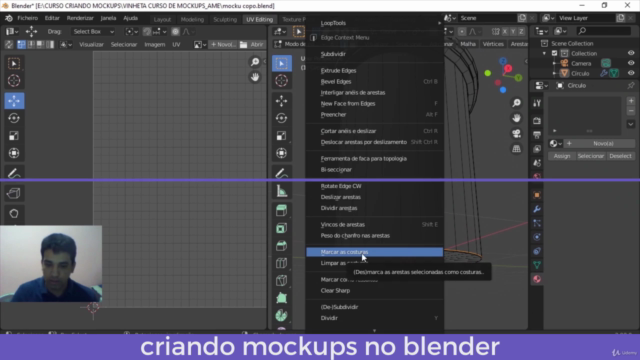The height and width of the screenshot is (360, 640).
Task: Toggle Y axis mirror button
Action: tap(513, 31)
